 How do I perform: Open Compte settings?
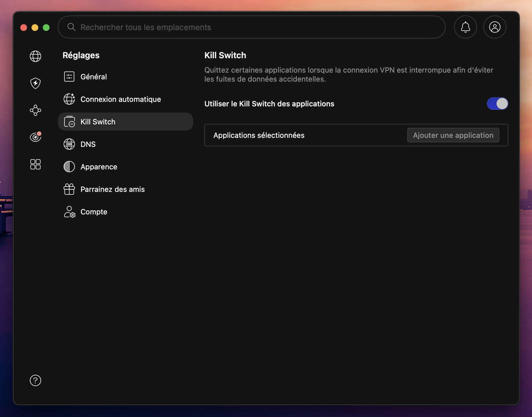point(94,212)
